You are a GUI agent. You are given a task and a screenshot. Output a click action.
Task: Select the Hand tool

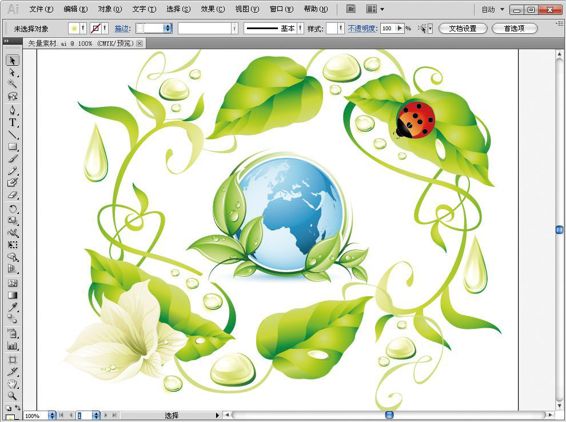12,384
